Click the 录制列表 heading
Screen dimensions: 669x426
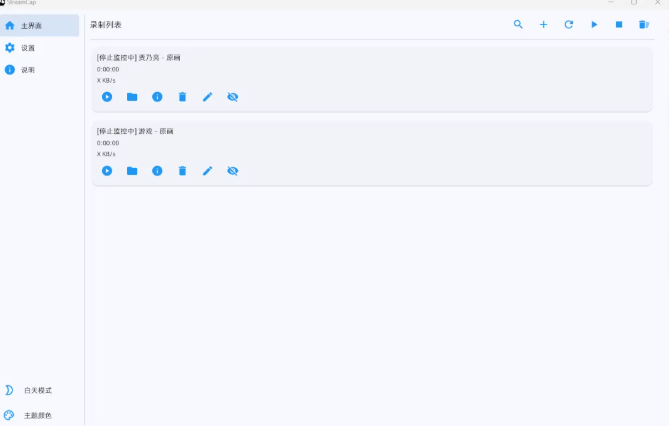click(106, 25)
